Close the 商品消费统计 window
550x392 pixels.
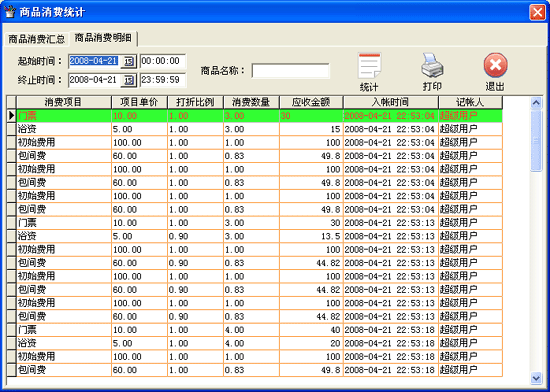(x=537, y=13)
